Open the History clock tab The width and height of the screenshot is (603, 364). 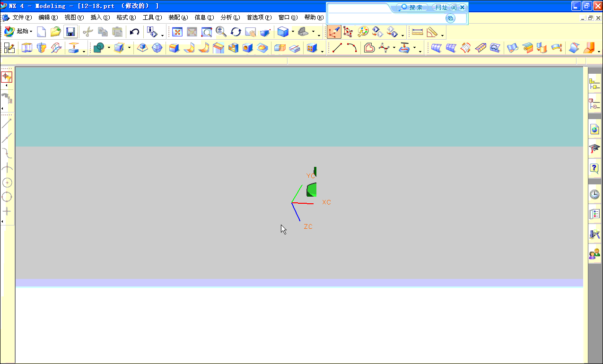tap(594, 194)
